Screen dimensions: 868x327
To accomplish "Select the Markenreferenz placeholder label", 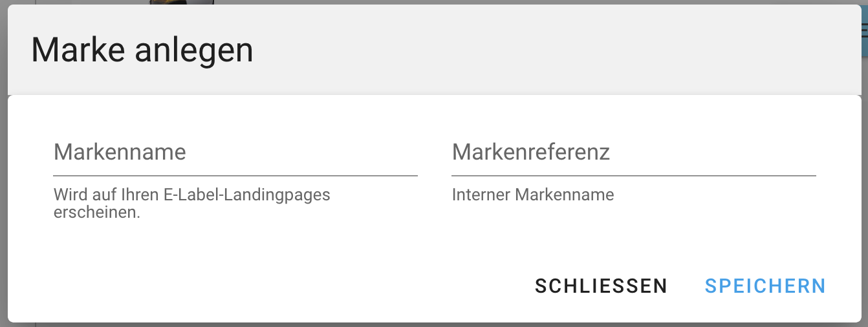I will [x=530, y=153].
